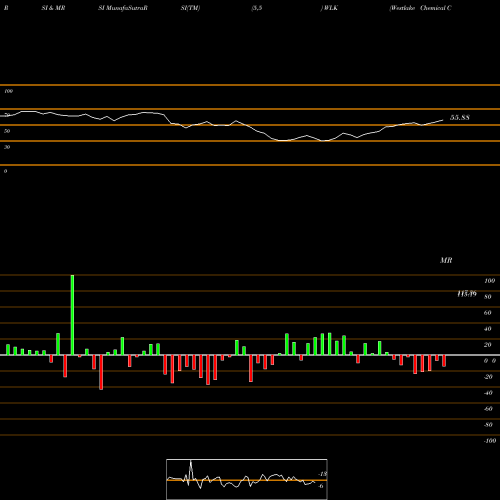Screen dimensions: 500x500
Task: Click the -6 value in mini chart
Action: 321,486
